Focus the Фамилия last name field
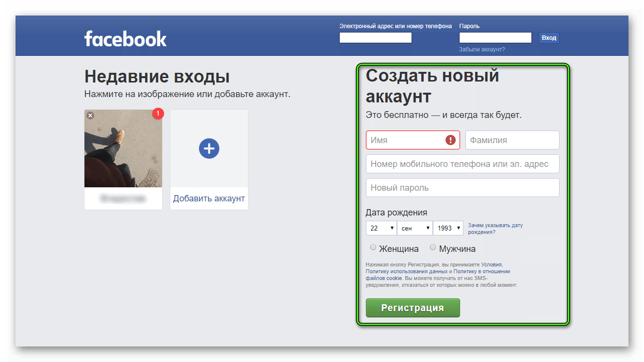This screenshot has height=362, width=644. pos(512,140)
